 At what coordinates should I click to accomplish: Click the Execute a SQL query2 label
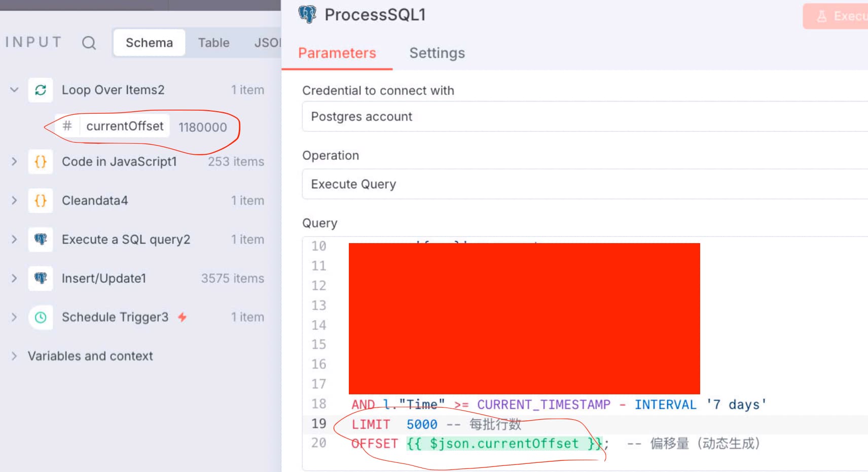tap(126, 239)
